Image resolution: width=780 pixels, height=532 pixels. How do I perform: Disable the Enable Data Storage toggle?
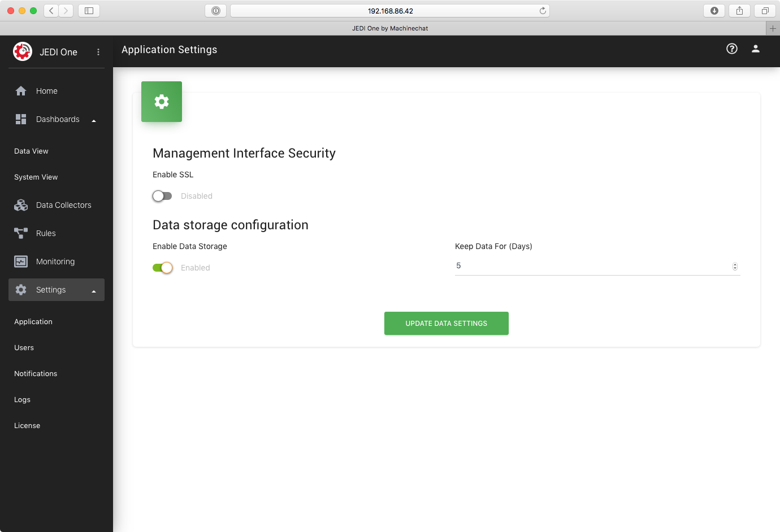pos(163,267)
